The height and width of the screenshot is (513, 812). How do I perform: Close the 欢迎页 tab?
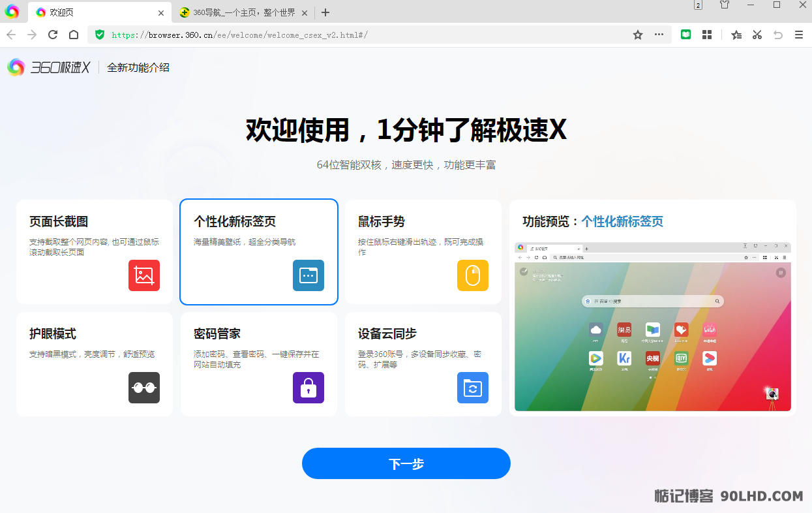pos(161,12)
